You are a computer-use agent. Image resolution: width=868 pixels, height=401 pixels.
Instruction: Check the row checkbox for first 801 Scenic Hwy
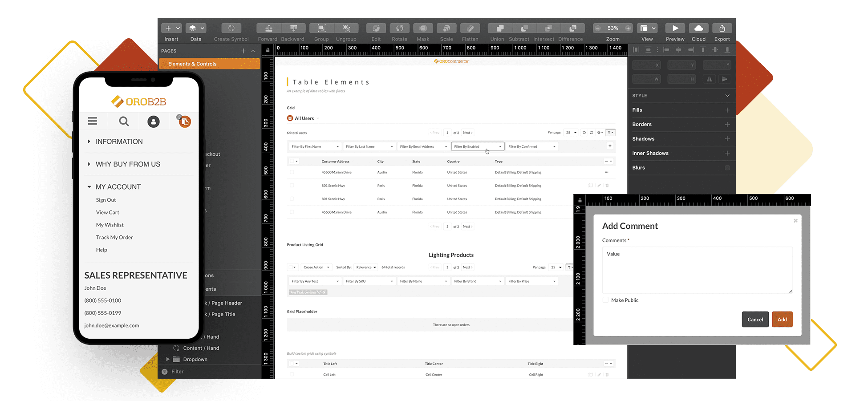(292, 186)
